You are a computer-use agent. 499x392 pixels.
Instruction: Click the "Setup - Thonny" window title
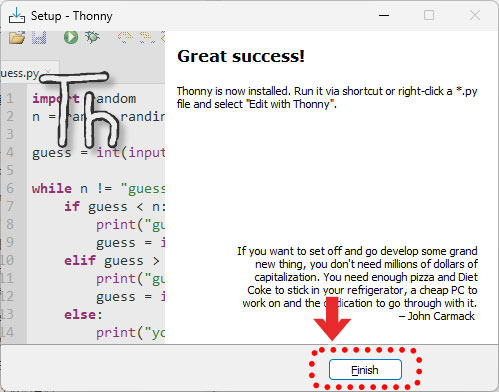coord(72,16)
